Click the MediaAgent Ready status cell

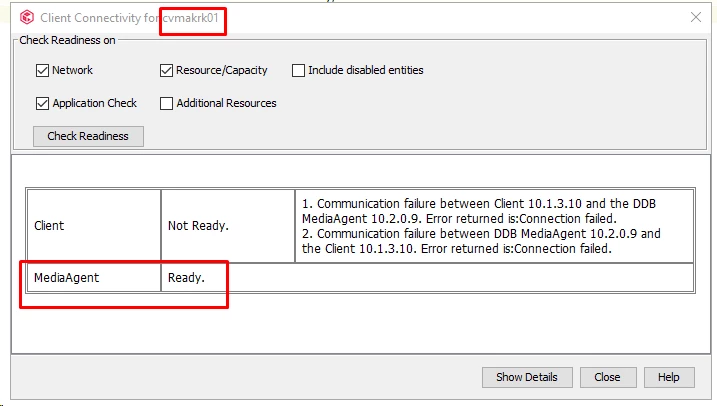227,277
